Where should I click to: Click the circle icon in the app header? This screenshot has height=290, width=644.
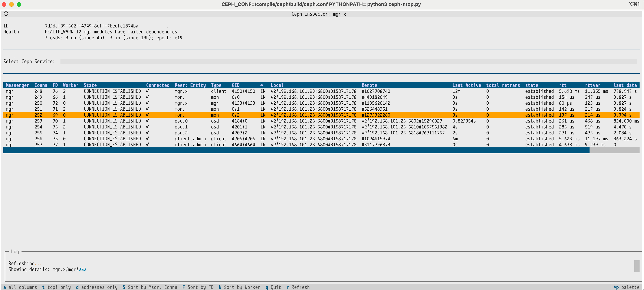pyautogui.click(x=6, y=14)
